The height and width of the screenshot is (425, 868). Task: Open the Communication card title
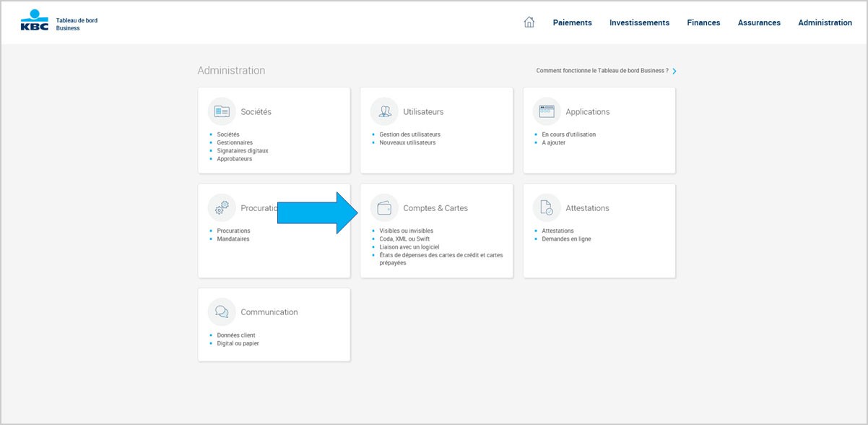269,312
